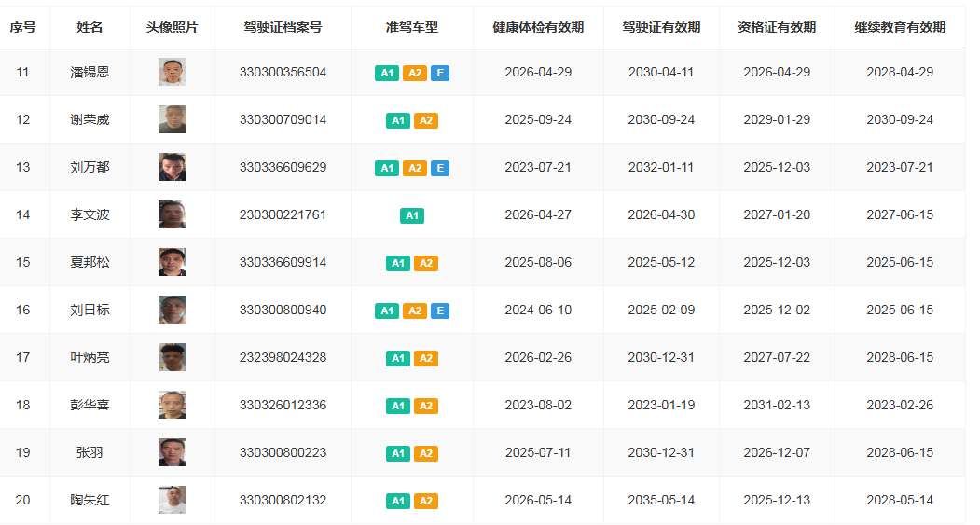Click the date 2031-02-13 in row 18

[x=776, y=405]
